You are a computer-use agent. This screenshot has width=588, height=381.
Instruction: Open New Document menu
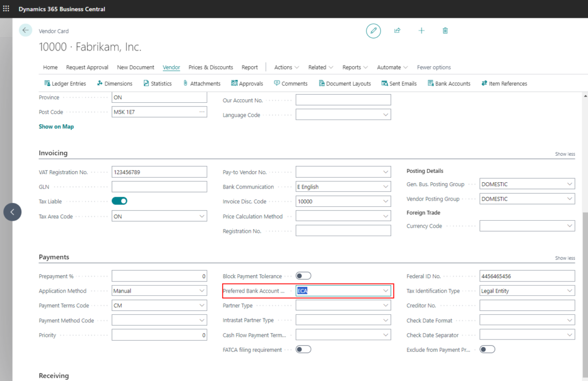(x=136, y=67)
